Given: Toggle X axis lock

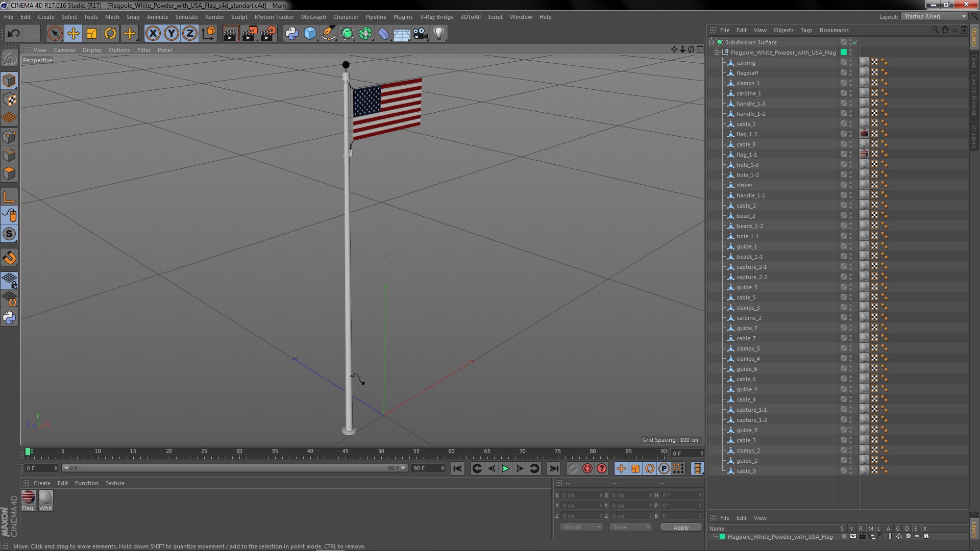Looking at the screenshot, I should coord(153,34).
